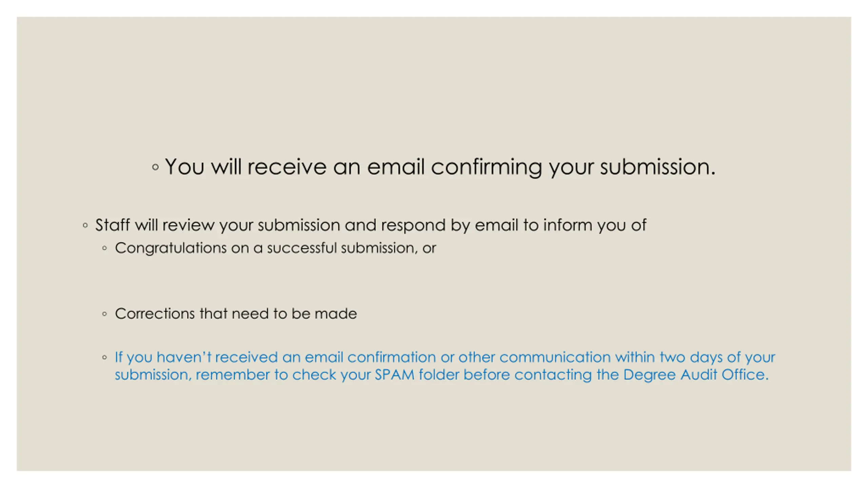
Task: Click the bullet before the blue "If you haven't"
Action: pos(105,357)
